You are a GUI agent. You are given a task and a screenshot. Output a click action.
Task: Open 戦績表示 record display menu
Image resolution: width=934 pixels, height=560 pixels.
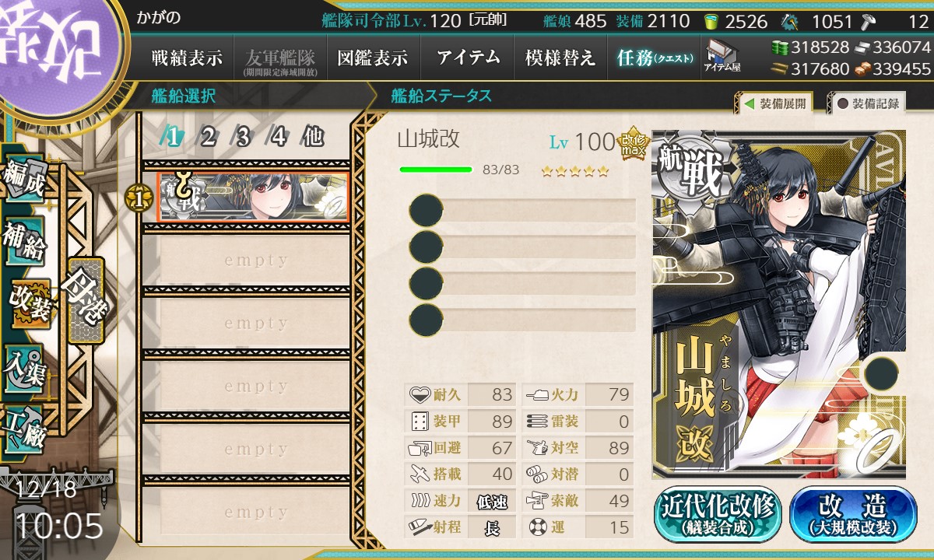(187, 58)
